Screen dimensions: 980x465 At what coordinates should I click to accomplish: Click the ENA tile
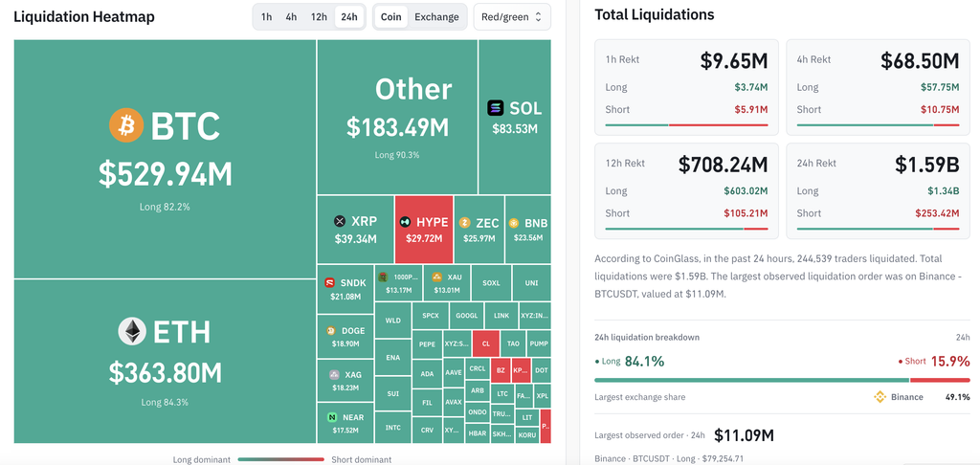[393, 358]
